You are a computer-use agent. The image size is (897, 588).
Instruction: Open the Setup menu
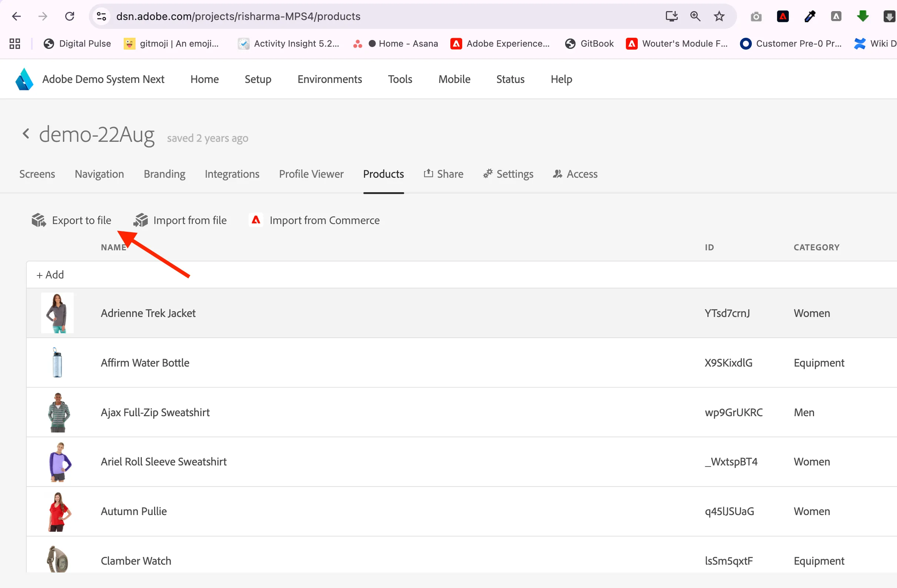pos(258,79)
